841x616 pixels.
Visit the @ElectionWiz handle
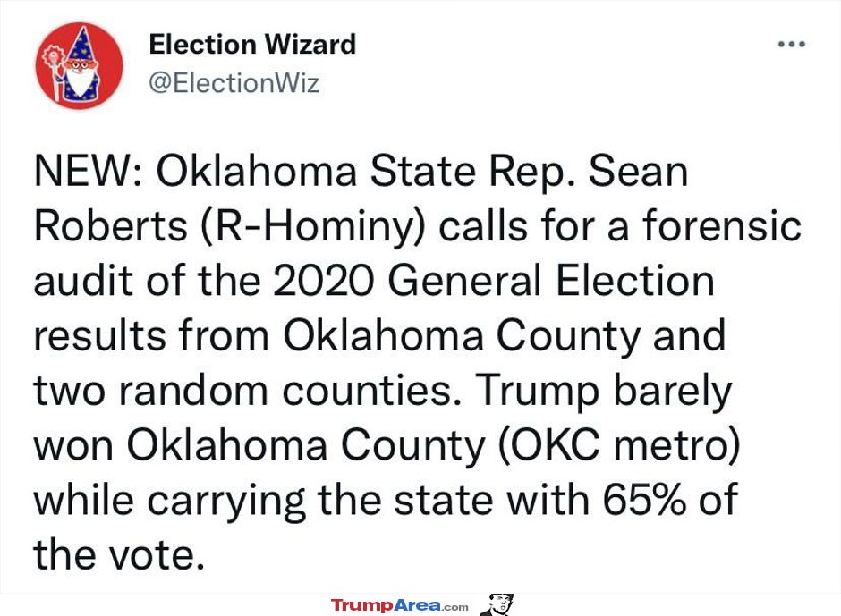pyautogui.click(x=234, y=83)
